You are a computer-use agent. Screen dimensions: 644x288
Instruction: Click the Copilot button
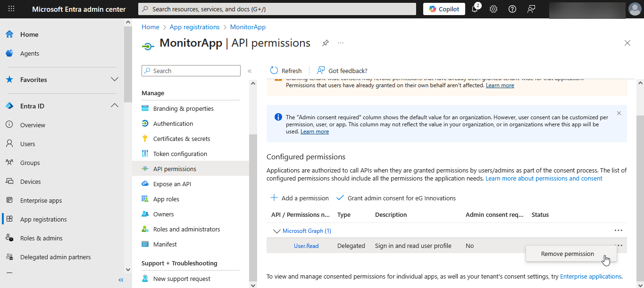[x=444, y=9]
